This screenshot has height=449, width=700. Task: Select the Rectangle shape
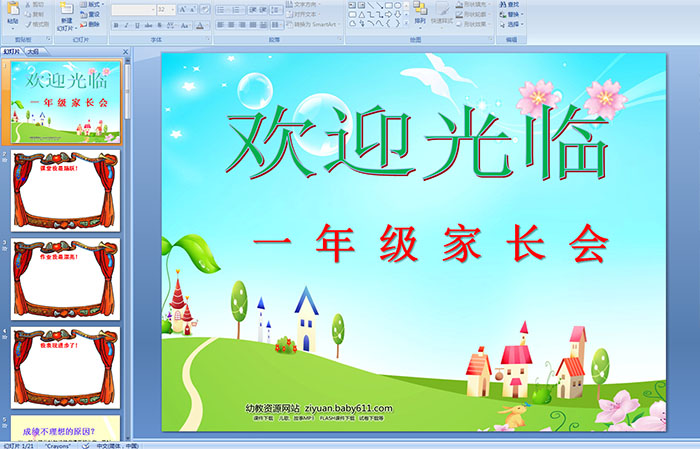[389, 5]
